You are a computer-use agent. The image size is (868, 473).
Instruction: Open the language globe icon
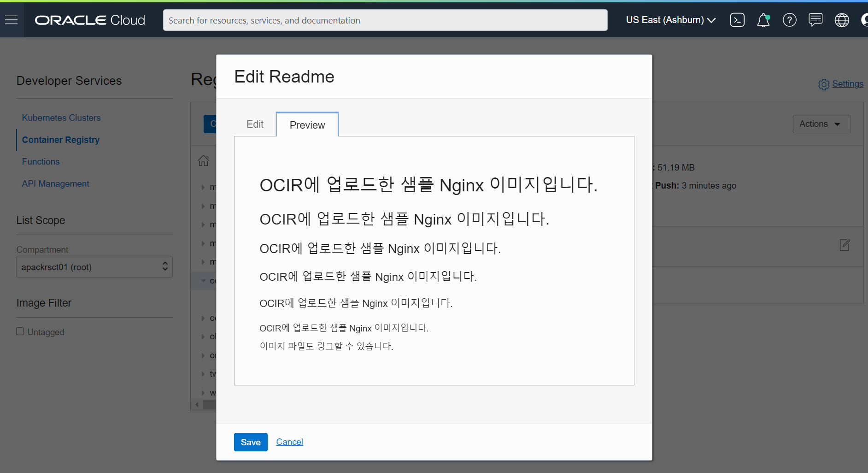(x=842, y=20)
